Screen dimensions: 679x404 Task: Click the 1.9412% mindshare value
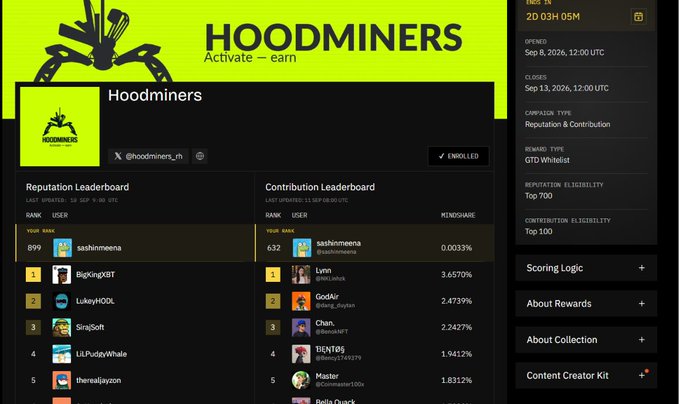point(456,354)
